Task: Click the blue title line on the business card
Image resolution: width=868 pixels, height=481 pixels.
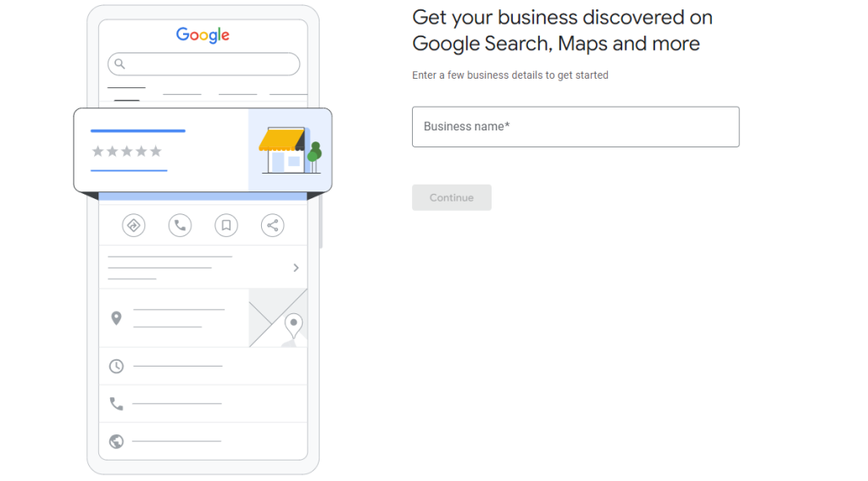Action: [137, 131]
